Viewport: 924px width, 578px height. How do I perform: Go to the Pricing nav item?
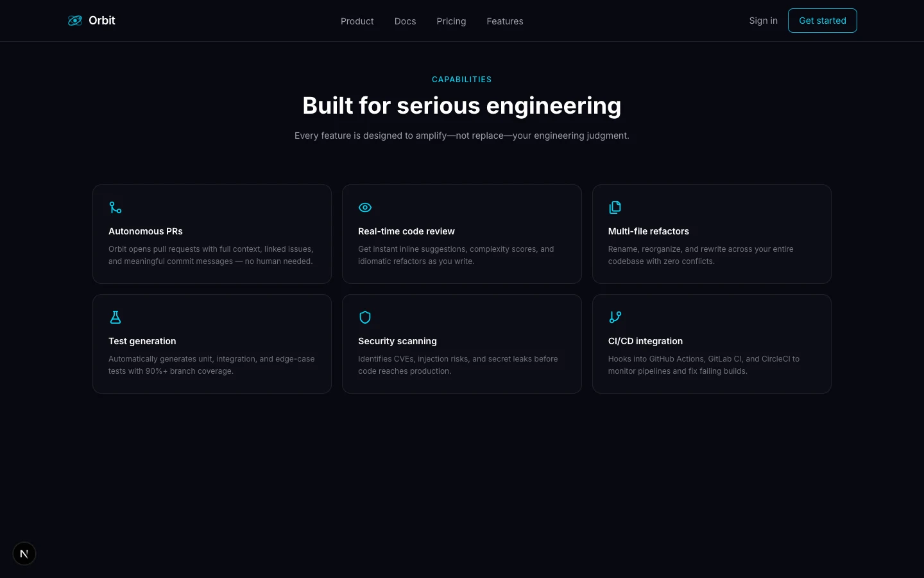pyautogui.click(x=451, y=21)
